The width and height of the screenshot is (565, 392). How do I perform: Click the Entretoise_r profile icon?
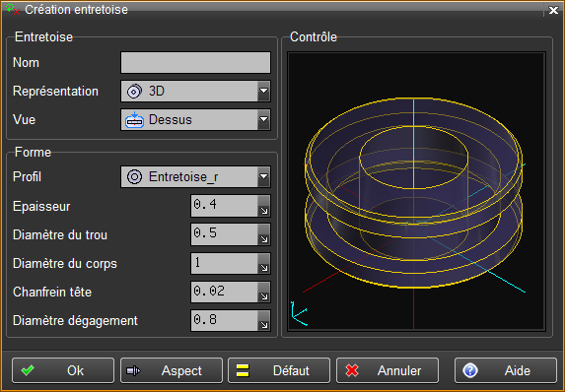coord(134,176)
